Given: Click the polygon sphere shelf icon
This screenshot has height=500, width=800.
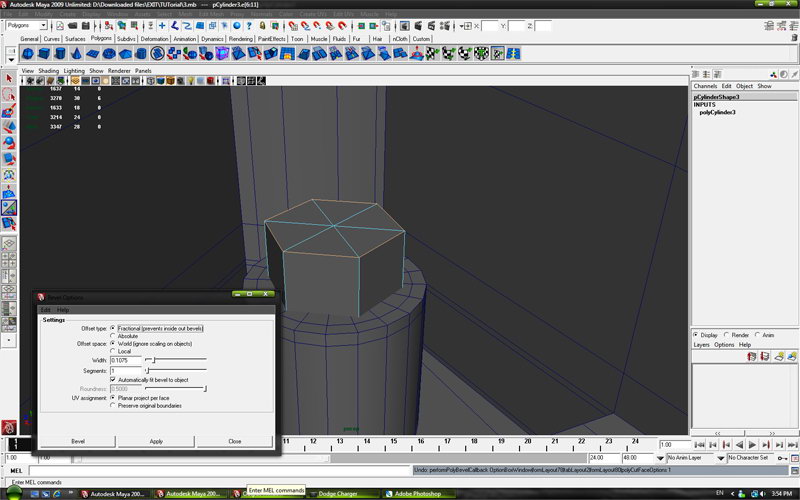Looking at the screenshot, I should click(x=28, y=54).
